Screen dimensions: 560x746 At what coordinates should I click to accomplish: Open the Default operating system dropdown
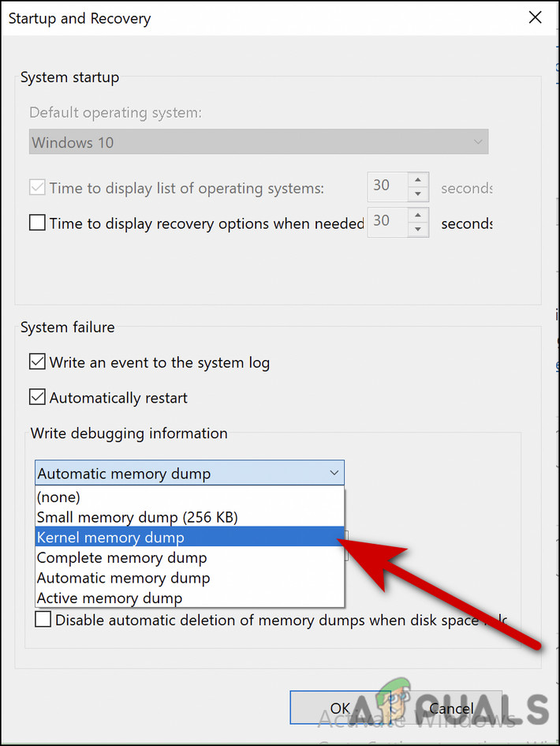point(478,141)
